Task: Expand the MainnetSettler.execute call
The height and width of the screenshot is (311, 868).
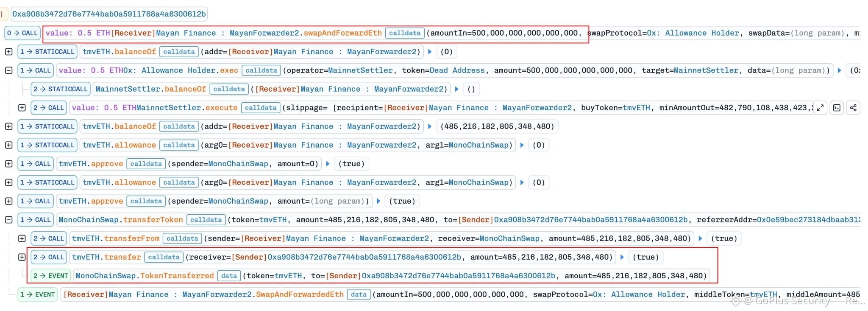Action: click(22, 108)
